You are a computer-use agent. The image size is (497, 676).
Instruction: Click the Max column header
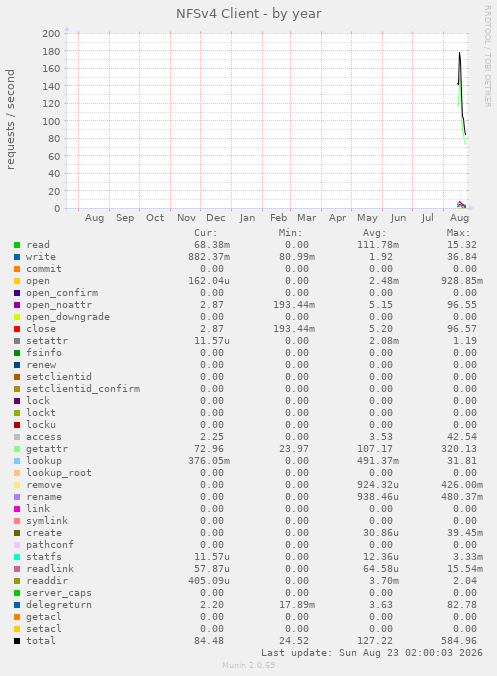(x=458, y=233)
